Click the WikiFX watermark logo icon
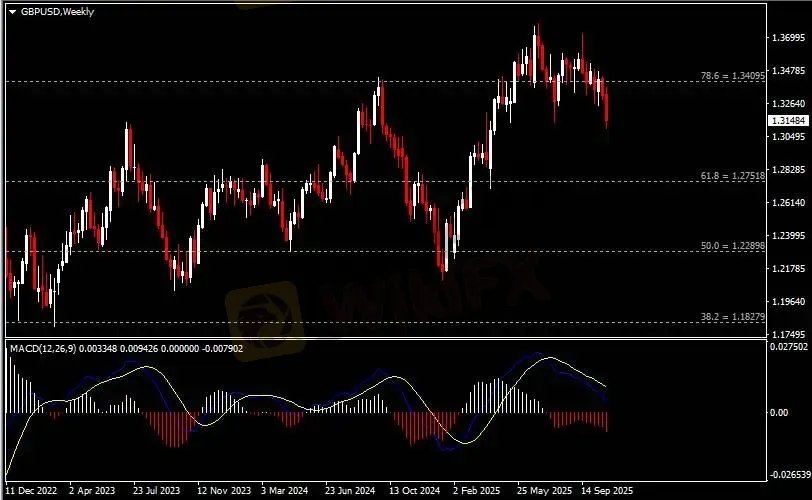 click(x=262, y=306)
